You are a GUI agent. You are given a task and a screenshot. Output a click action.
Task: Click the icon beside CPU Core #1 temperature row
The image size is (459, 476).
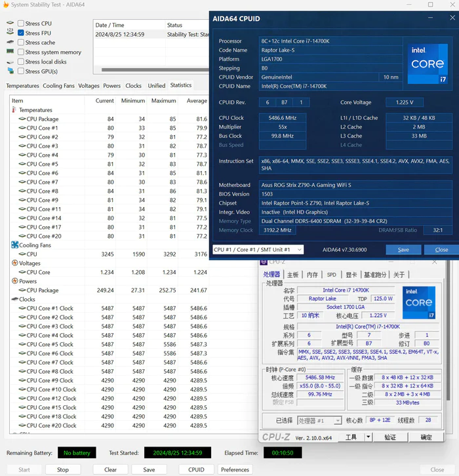tap(22, 128)
